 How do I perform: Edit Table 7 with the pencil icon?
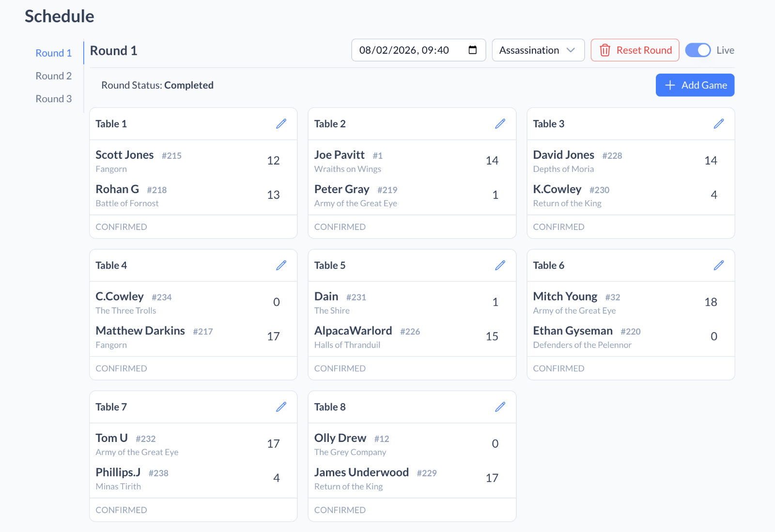281,407
